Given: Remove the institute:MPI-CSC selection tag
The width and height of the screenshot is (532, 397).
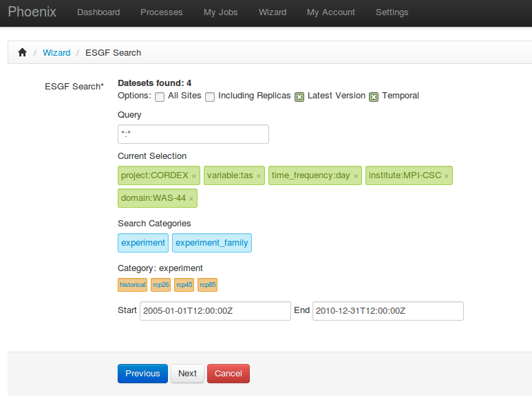Looking at the screenshot, I should click(447, 176).
